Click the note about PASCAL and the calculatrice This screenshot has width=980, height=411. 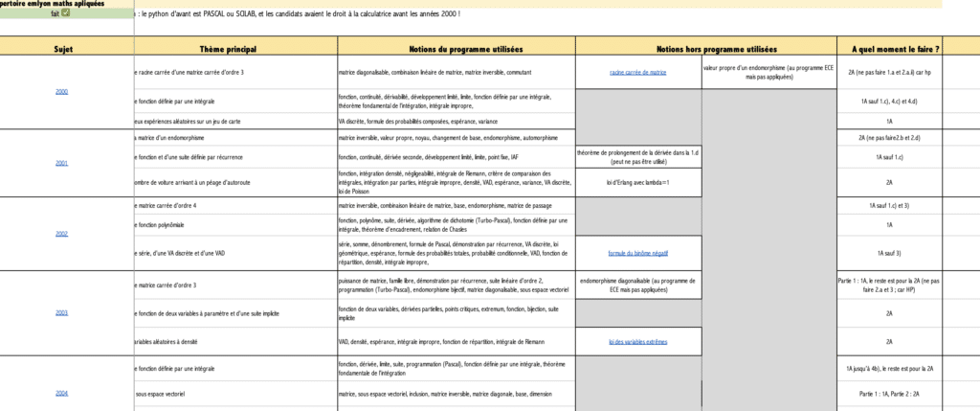pos(298,13)
